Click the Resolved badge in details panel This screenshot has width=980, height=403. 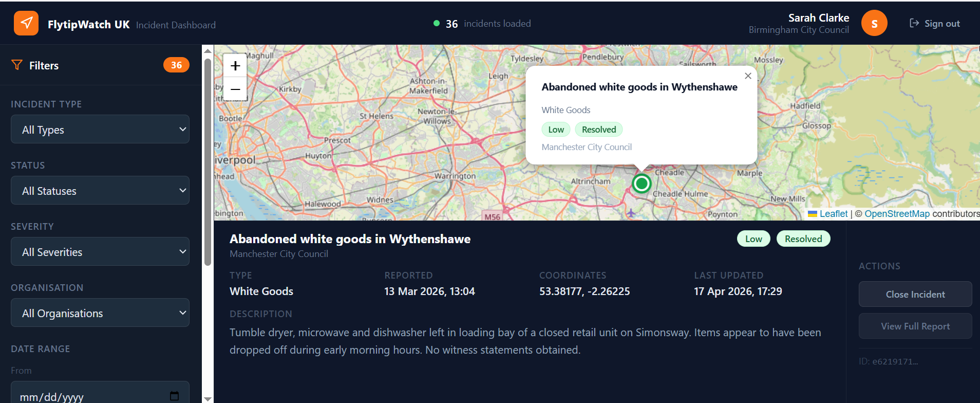pos(803,239)
